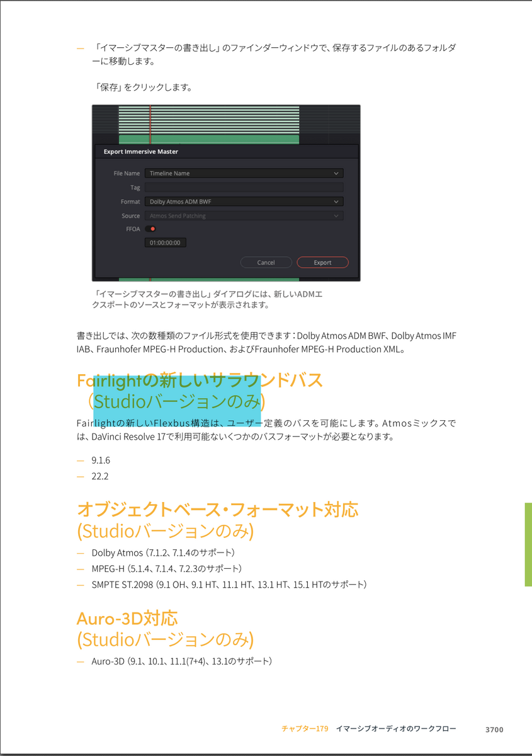The image size is (532, 756).
Task: Click the Format label in the dialog
Action: pyautogui.click(x=130, y=202)
